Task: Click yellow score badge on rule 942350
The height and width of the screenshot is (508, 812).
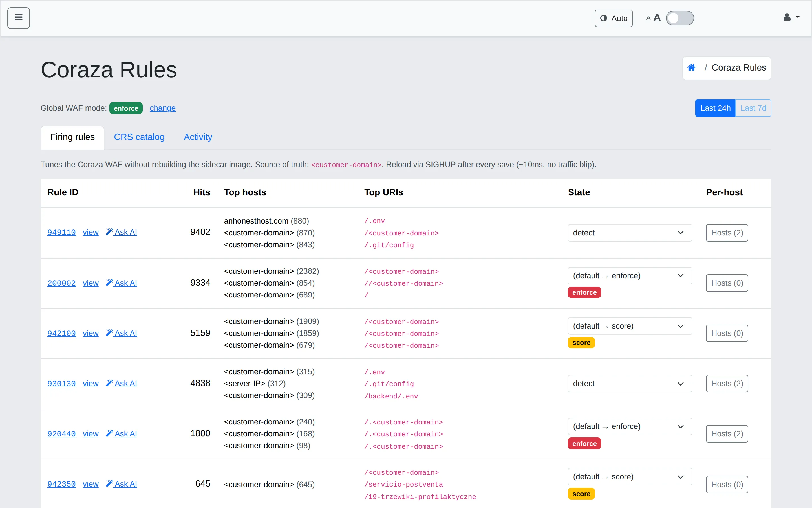Action: (x=581, y=494)
